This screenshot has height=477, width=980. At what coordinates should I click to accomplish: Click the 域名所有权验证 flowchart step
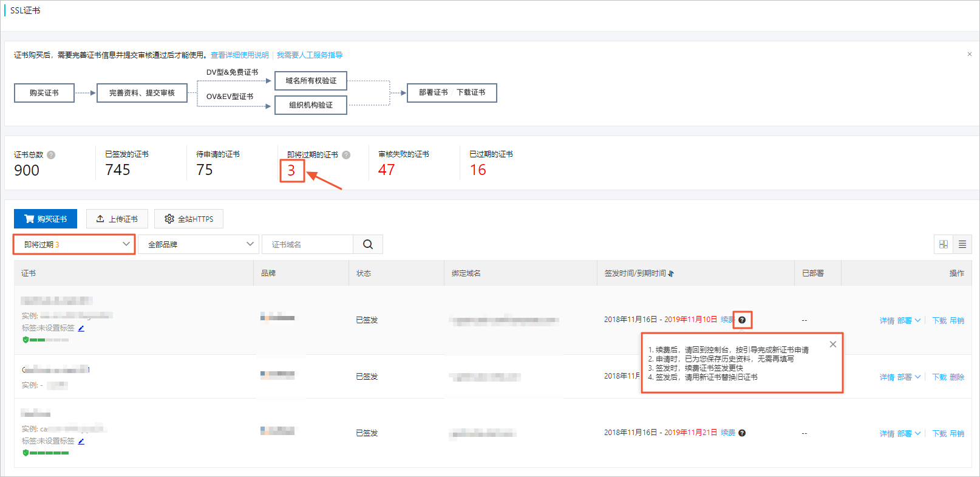point(311,81)
